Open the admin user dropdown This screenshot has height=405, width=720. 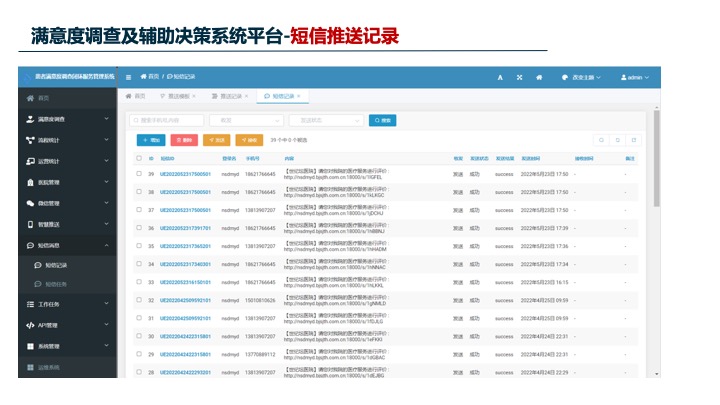(635, 78)
